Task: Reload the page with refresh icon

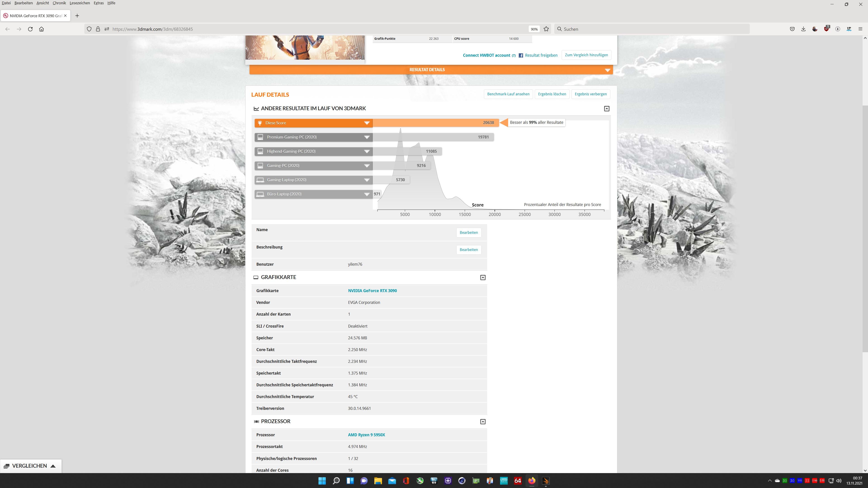Action: pos(30,29)
